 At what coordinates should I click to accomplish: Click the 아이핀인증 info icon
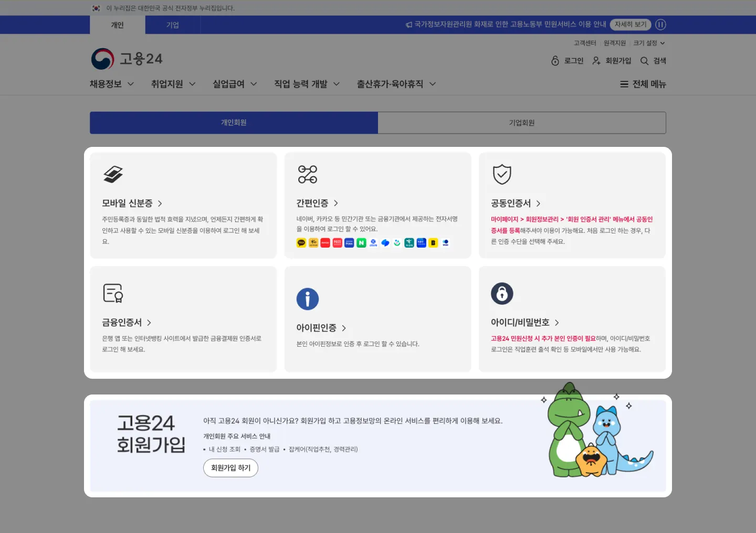pyautogui.click(x=308, y=299)
